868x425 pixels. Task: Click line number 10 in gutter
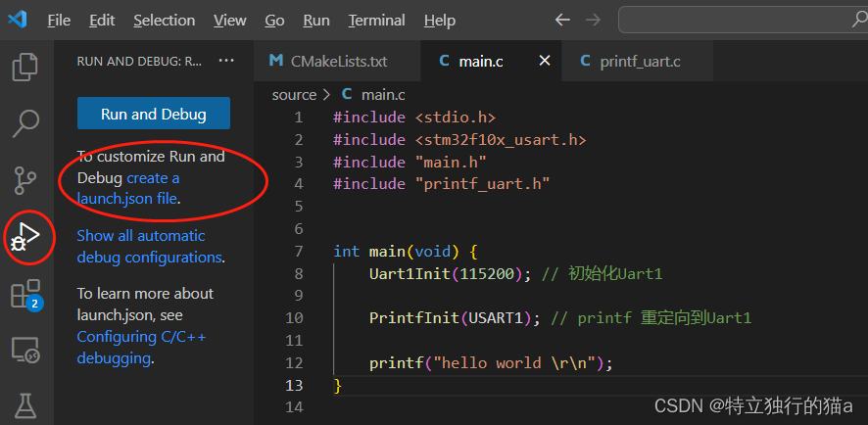tap(294, 318)
